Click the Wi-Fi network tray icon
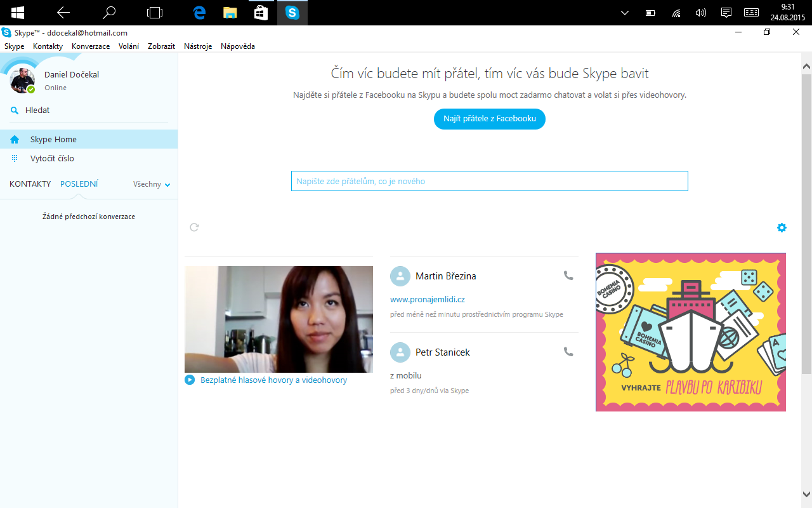The width and height of the screenshot is (812, 508). pos(676,13)
